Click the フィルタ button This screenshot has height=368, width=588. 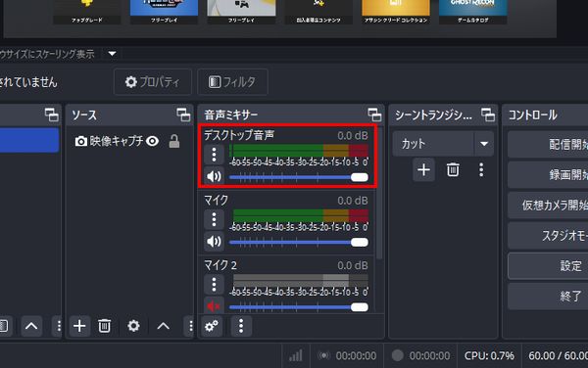(x=232, y=81)
